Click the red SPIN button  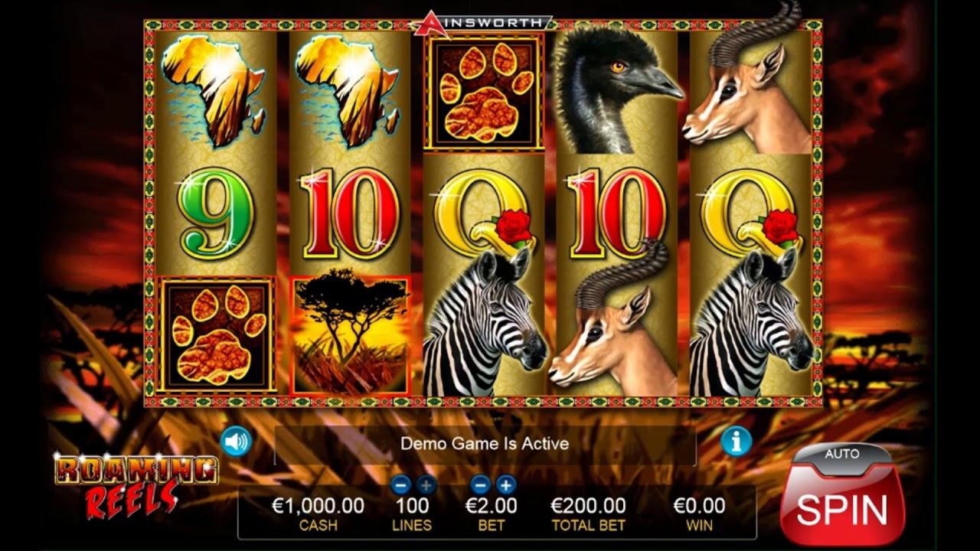point(842,507)
